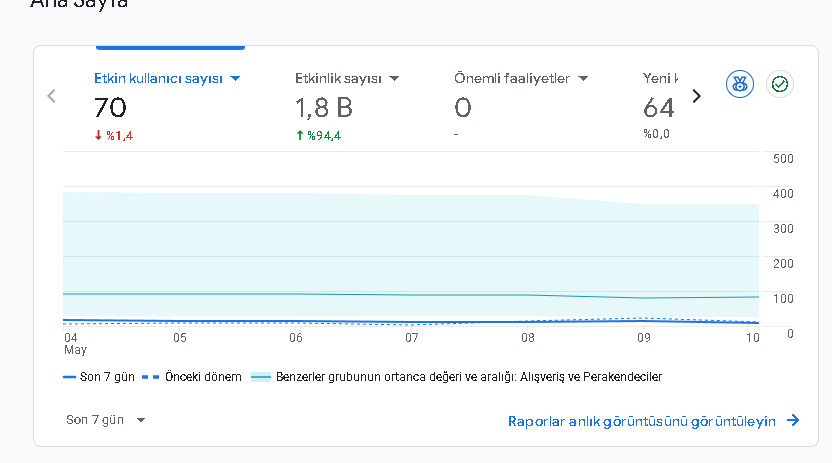
Task: Click the next metrics right chevron
Action: point(697,96)
